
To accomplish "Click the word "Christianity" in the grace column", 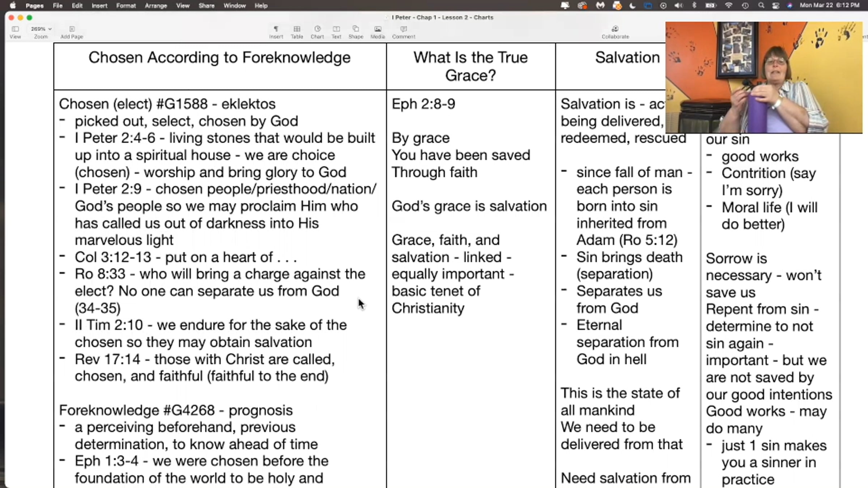I will pos(428,308).
